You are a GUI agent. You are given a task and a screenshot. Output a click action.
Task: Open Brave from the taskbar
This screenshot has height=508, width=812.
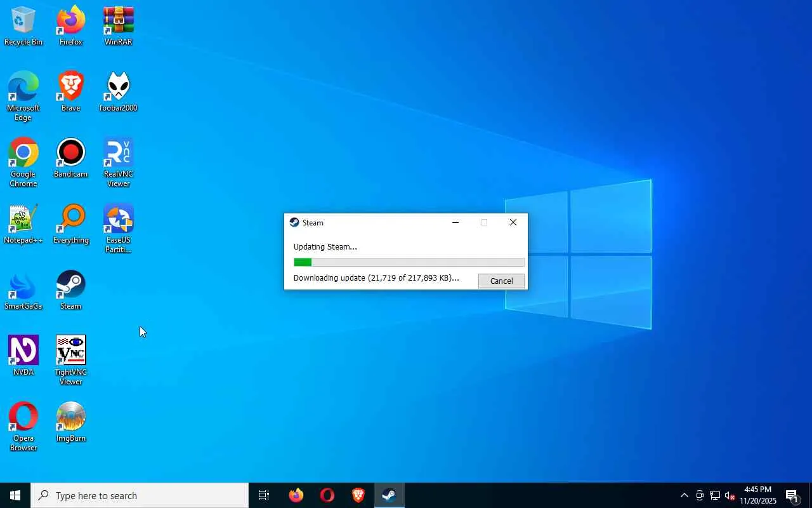(x=358, y=495)
